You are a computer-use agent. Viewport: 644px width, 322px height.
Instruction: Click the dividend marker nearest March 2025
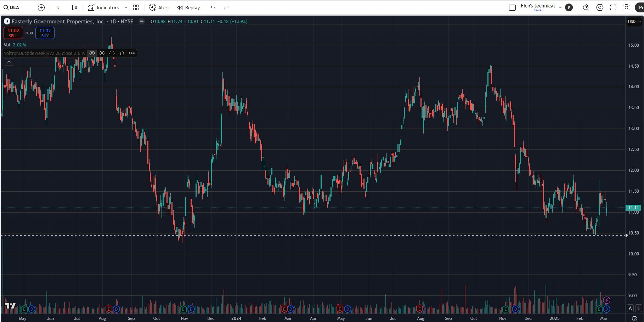point(607,309)
